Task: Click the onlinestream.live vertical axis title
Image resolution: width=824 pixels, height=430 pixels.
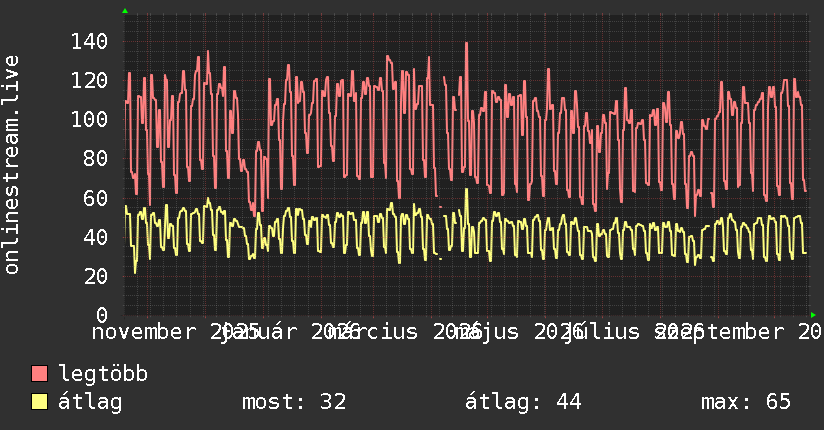Action: tap(12, 165)
